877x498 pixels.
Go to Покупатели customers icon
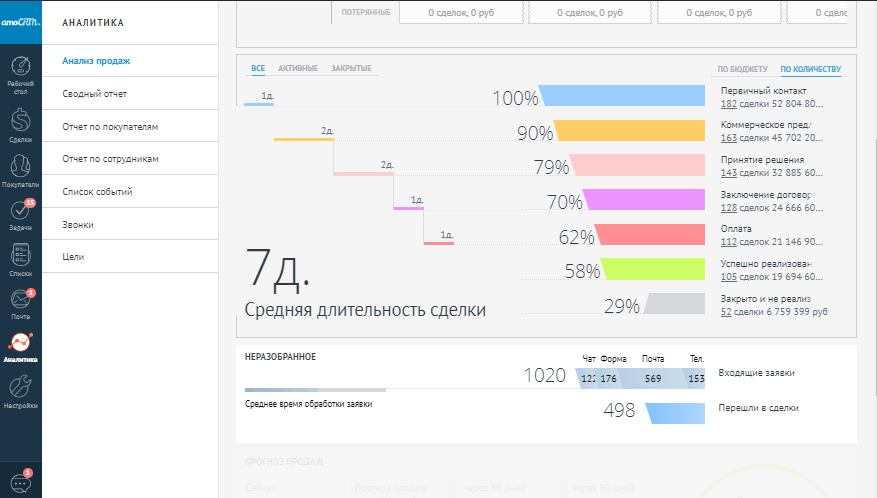point(20,171)
